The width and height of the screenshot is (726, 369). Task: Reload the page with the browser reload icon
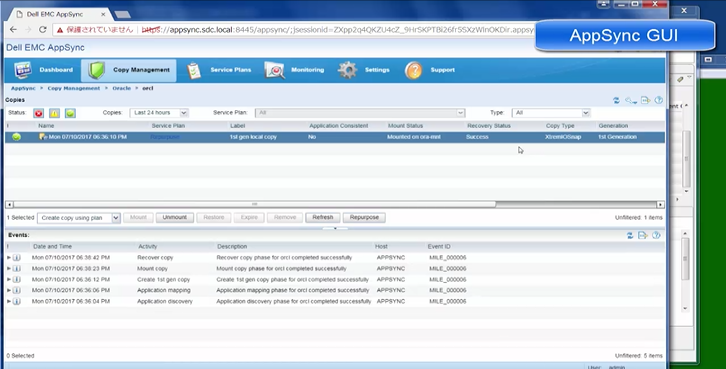coord(43,30)
